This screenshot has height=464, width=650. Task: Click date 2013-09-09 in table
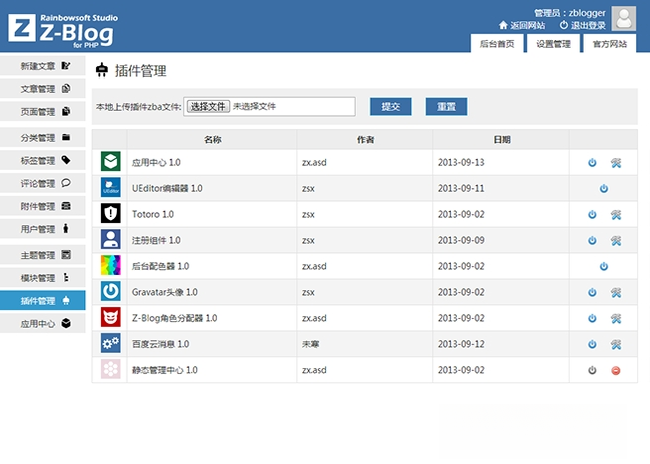tap(461, 241)
